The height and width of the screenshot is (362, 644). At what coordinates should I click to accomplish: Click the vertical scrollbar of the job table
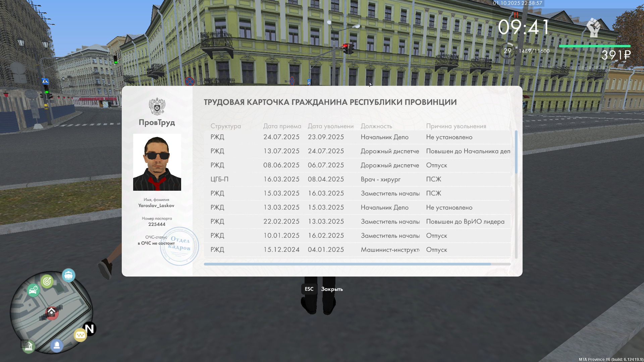516,153
